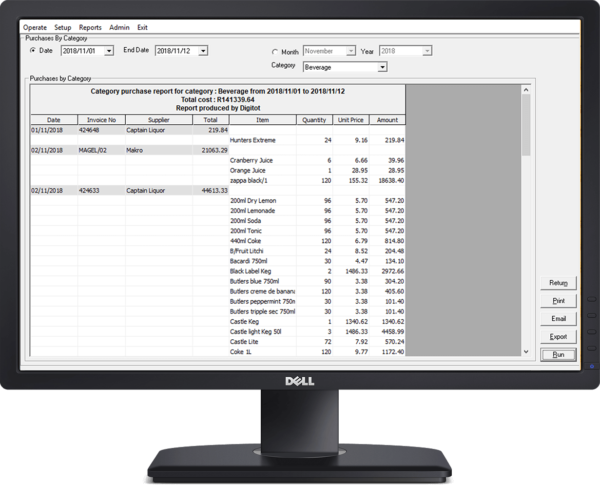Open the Admin menu
Viewport: 600px width, 485px height.
(x=119, y=28)
